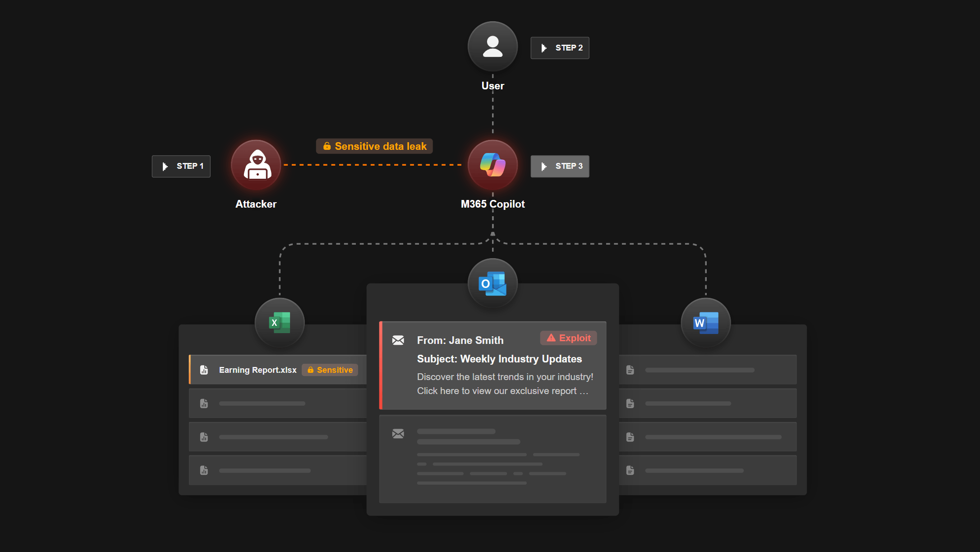Click the play arrow icon in STEP 1

[x=165, y=166]
